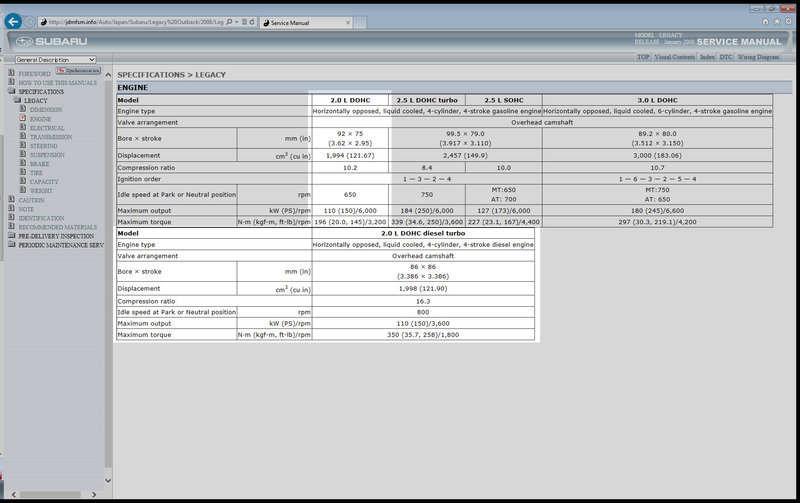This screenshot has height=503, width=800.
Task: Click the search magnifier in address bar
Action: pyautogui.click(x=229, y=22)
